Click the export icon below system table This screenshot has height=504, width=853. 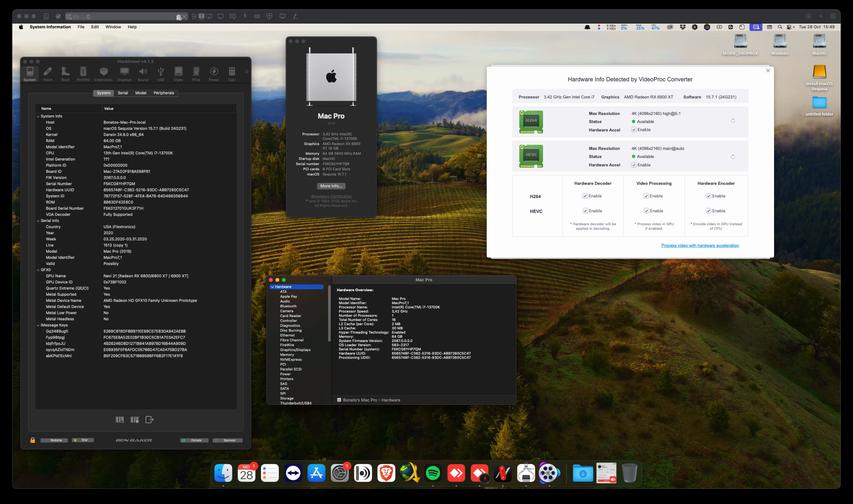[149, 419]
